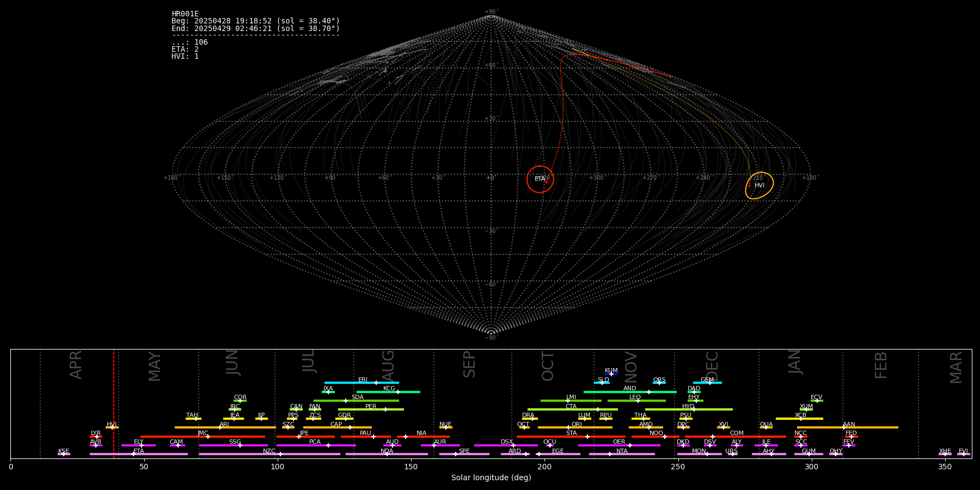
Task: Click the JMC red shower bar
Action: [203, 437]
